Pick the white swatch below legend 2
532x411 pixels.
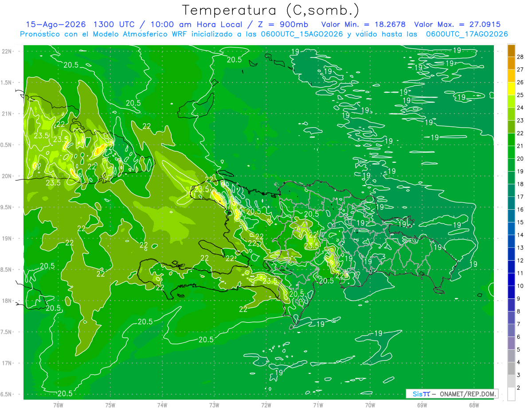[511, 394]
